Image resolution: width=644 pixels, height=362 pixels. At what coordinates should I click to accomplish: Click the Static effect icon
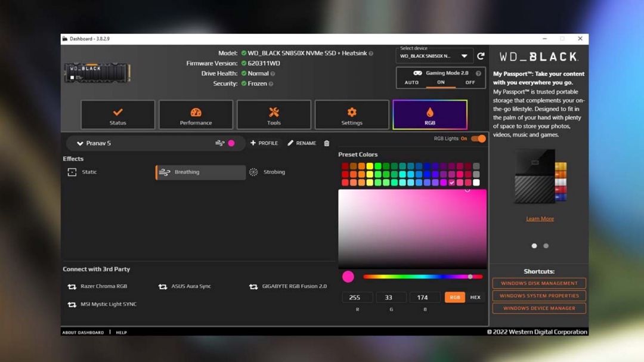point(72,172)
